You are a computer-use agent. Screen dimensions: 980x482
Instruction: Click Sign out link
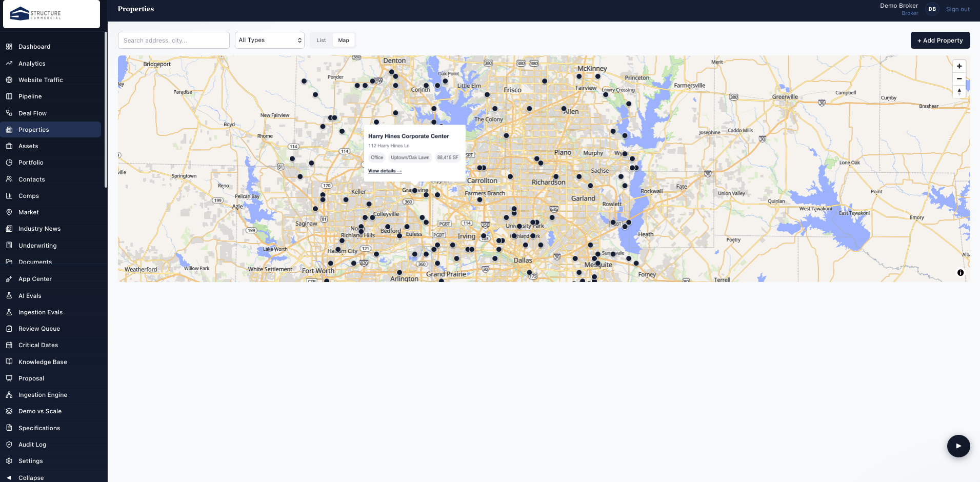pyautogui.click(x=957, y=9)
